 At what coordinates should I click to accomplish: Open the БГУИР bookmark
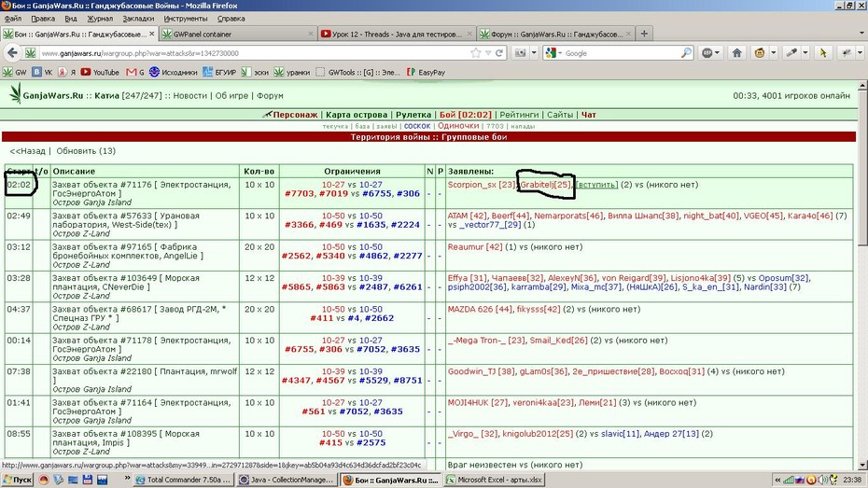(219, 73)
